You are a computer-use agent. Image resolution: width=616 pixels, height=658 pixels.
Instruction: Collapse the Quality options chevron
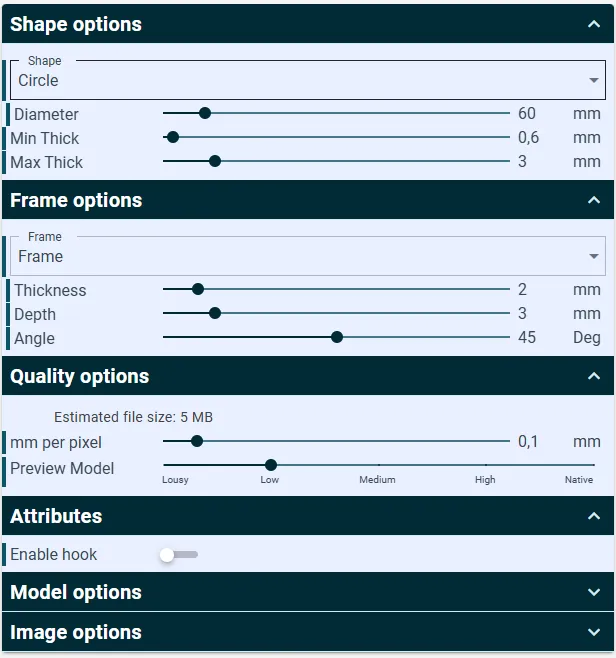click(x=594, y=376)
